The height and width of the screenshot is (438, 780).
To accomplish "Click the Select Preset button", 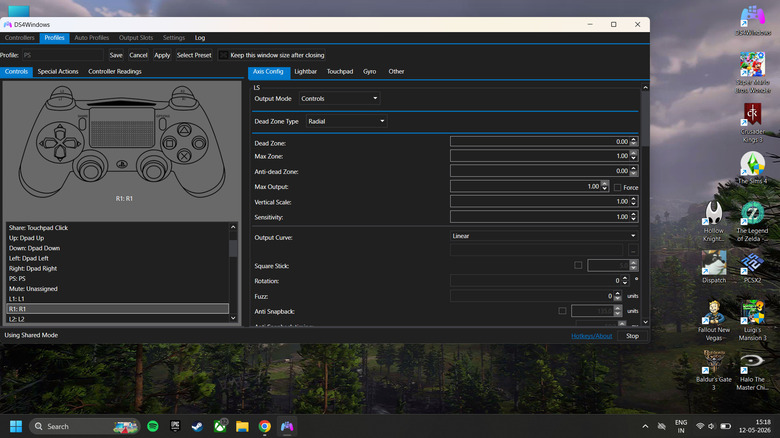I will 194,55.
